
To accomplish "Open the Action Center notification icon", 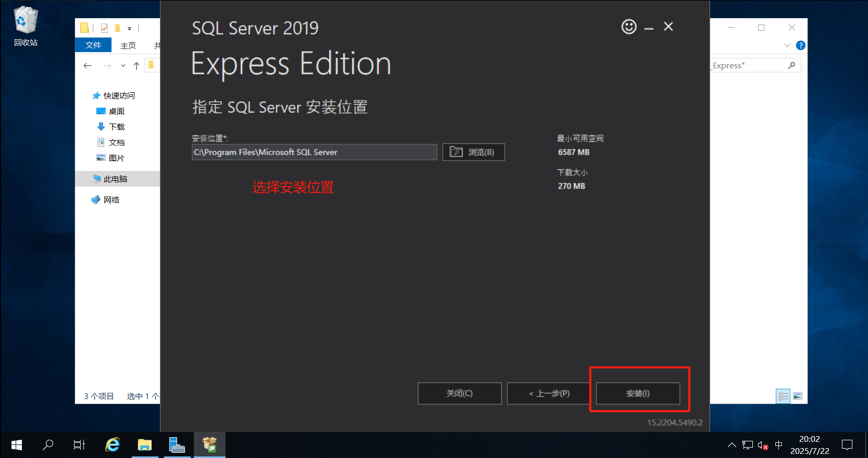I will pyautogui.click(x=847, y=445).
